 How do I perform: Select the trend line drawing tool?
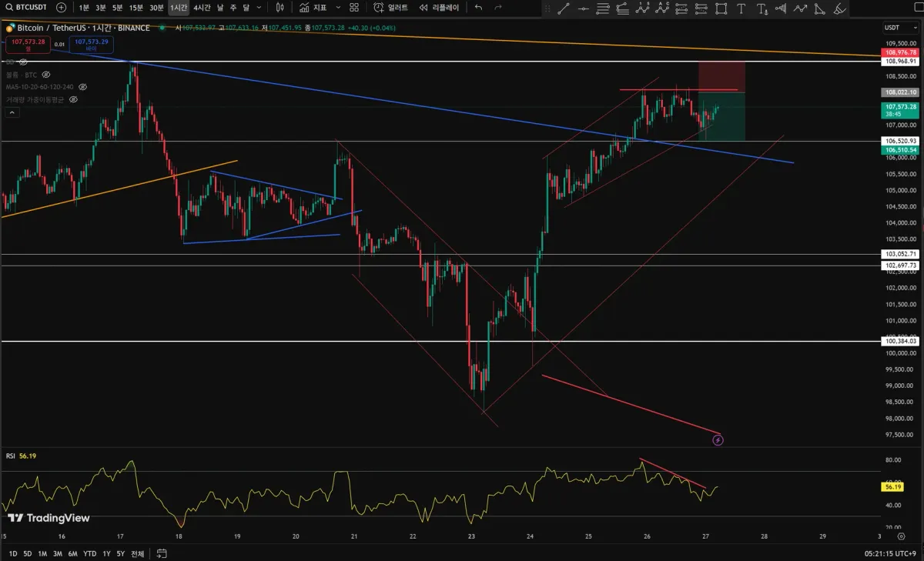[x=564, y=8]
